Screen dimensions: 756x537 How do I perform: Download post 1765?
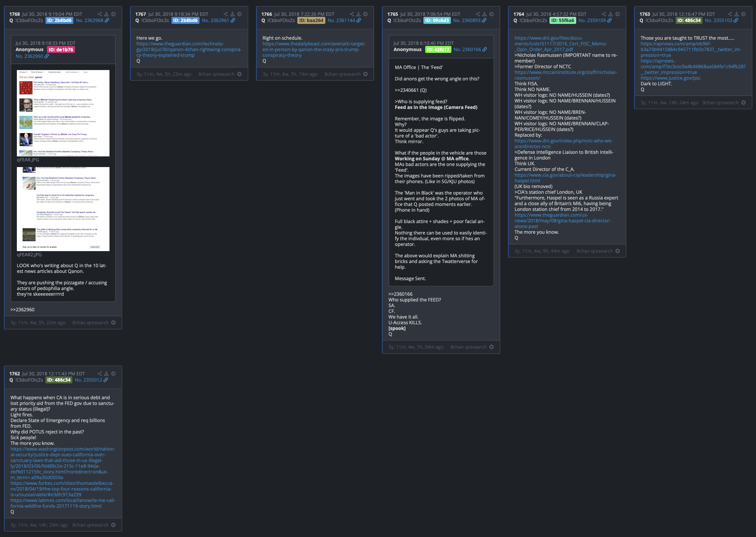484,14
